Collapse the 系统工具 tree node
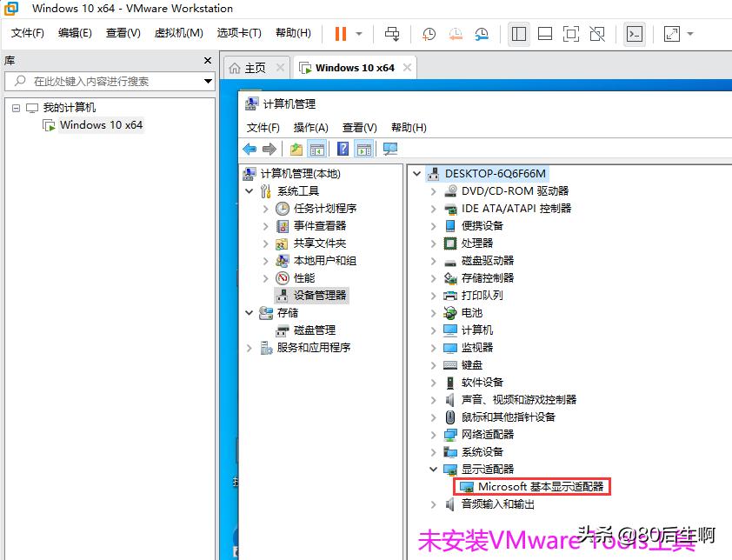The height and width of the screenshot is (560, 732). click(250, 190)
